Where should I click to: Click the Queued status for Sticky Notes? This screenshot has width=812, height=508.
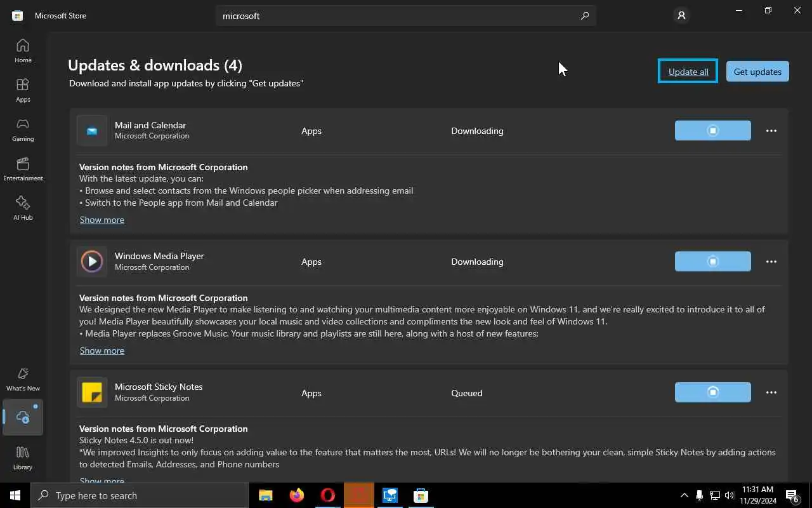click(467, 393)
